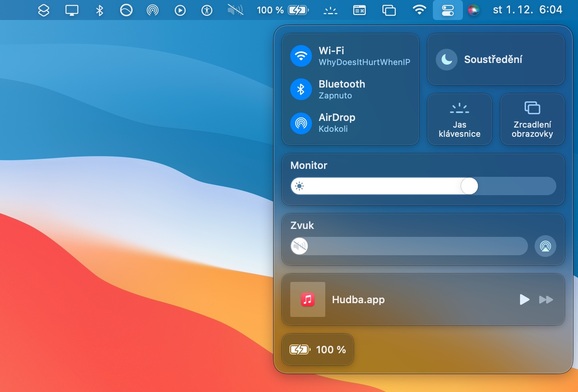Expand the Monitor display options
The height and width of the screenshot is (392, 578).
[x=309, y=166]
